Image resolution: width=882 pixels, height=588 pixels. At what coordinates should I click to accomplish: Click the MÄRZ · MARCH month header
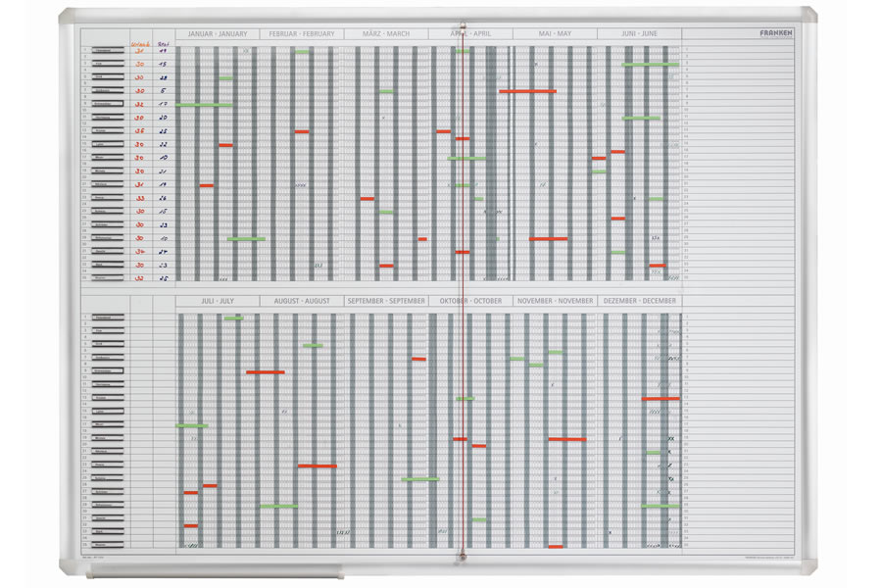point(386,33)
